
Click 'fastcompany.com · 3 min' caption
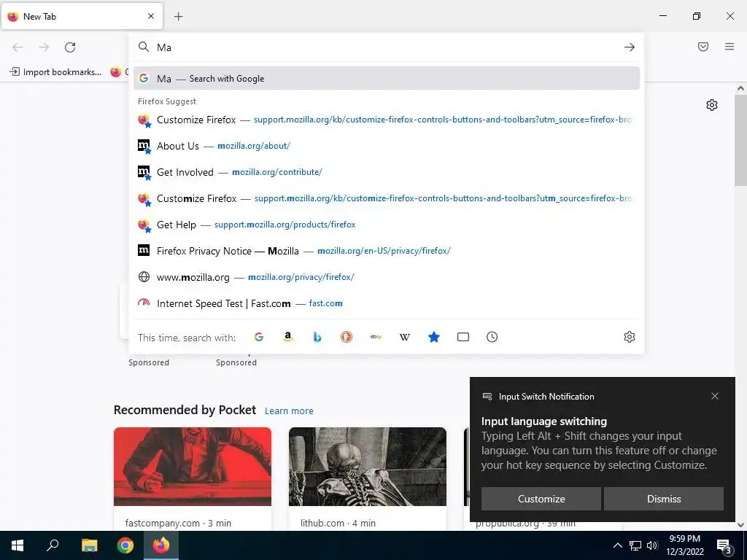coord(178,523)
